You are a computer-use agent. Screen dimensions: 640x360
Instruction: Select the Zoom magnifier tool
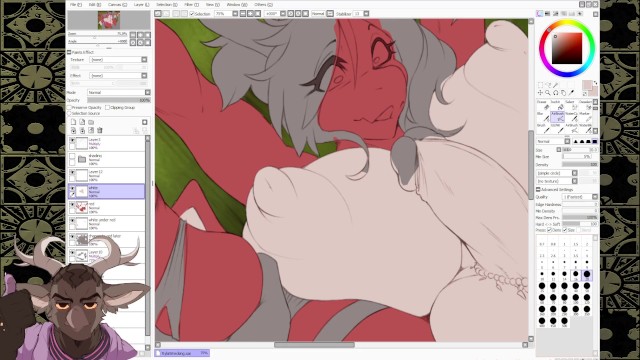(548, 93)
